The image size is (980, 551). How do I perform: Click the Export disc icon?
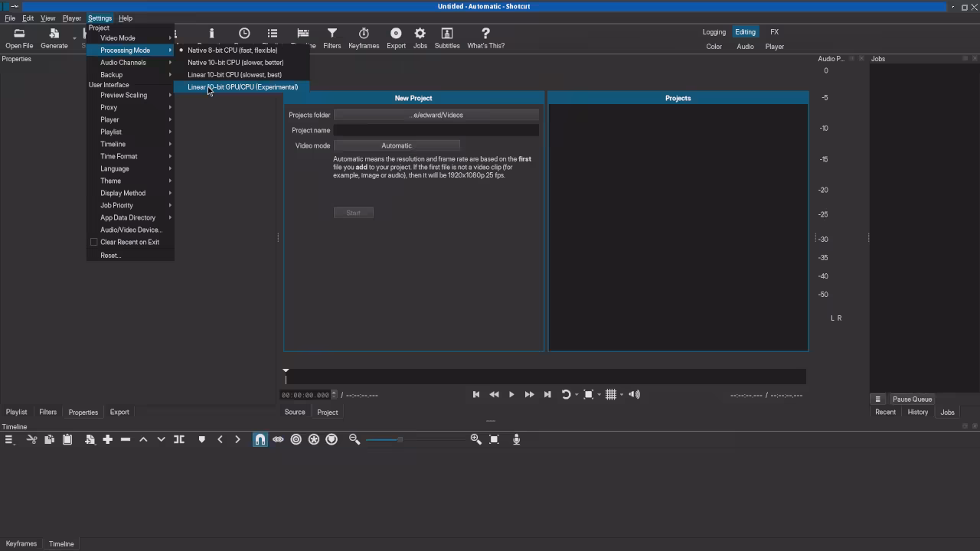tap(396, 37)
